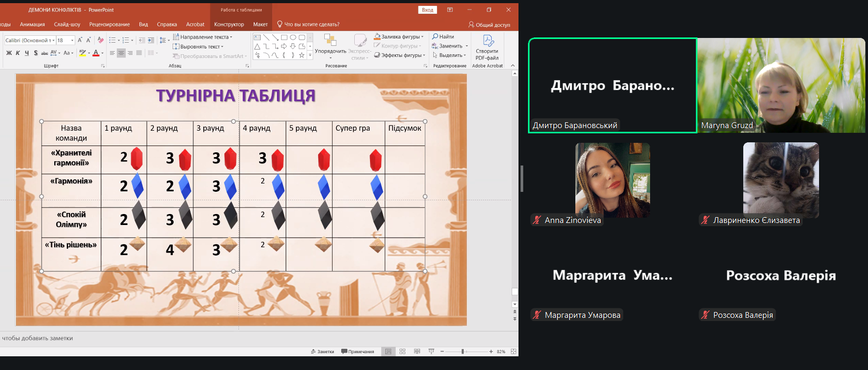Expand the font size 18 dropdown
Viewport: 868px width, 370px height.
(x=73, y=40)
